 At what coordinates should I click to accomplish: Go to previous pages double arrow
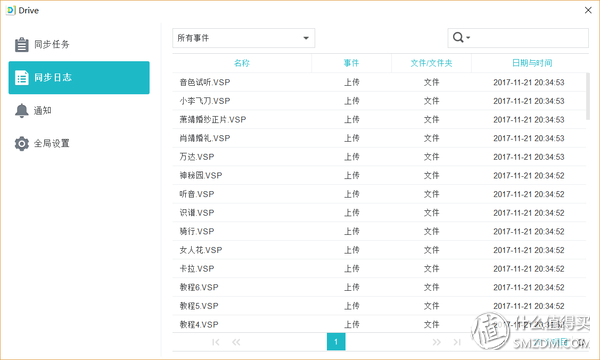click(x=236, y=342)
